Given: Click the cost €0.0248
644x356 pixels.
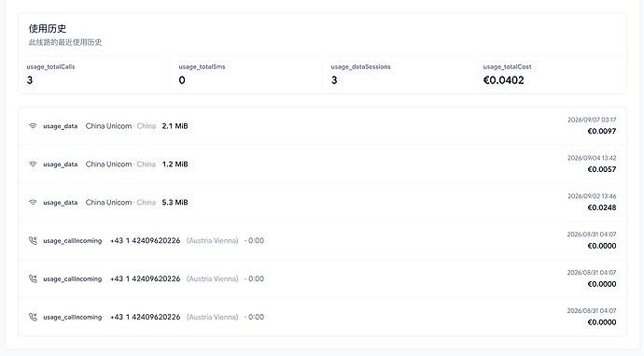Looking at the screenshot, I should point(602,207).
